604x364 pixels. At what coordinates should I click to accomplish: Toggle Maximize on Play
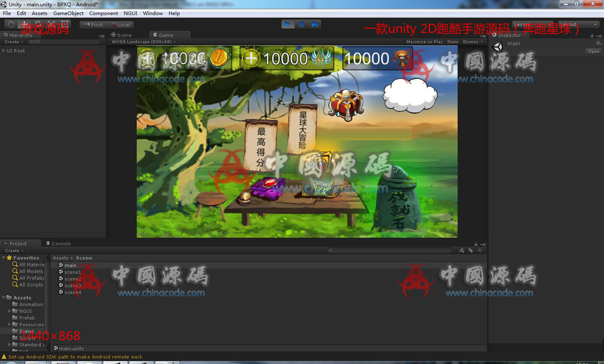pyautogui.click(x=425, y=41)
